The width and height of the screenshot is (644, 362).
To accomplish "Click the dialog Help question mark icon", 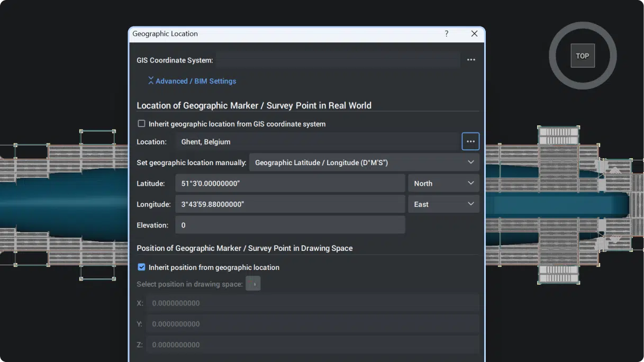I will [446, 33].
